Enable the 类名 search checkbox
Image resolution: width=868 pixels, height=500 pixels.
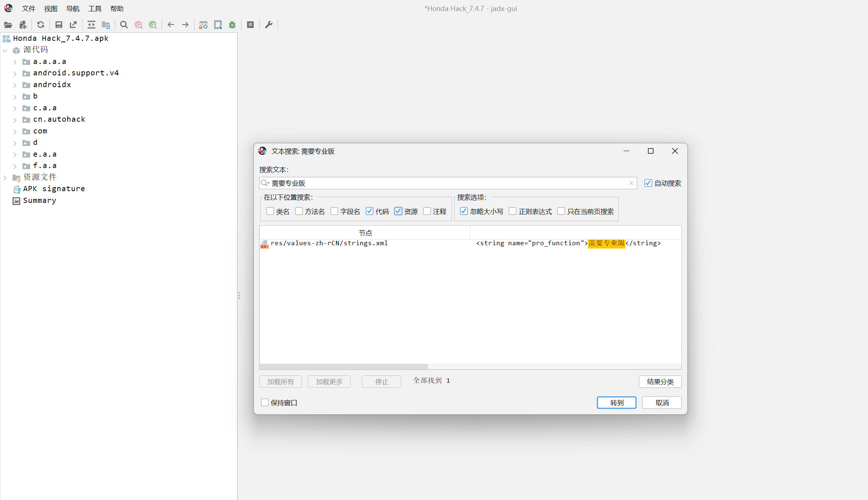click(x=270, y=211)
